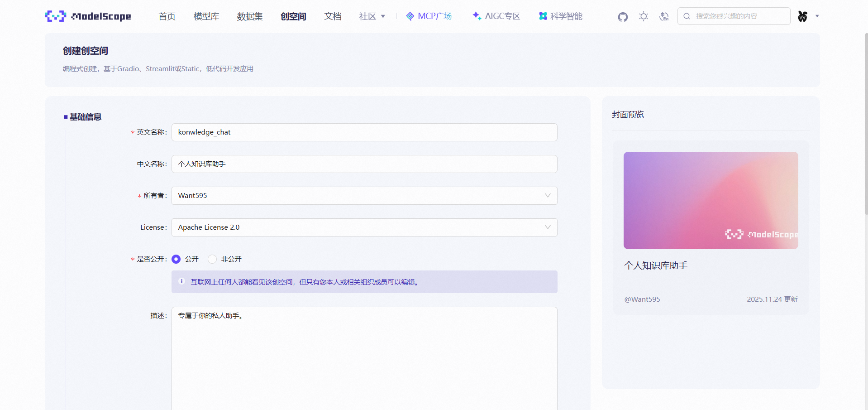This screenshot has height=410, width=868.
Task: Open the 模型库 menu item
Action: click(x=206, y=16)
